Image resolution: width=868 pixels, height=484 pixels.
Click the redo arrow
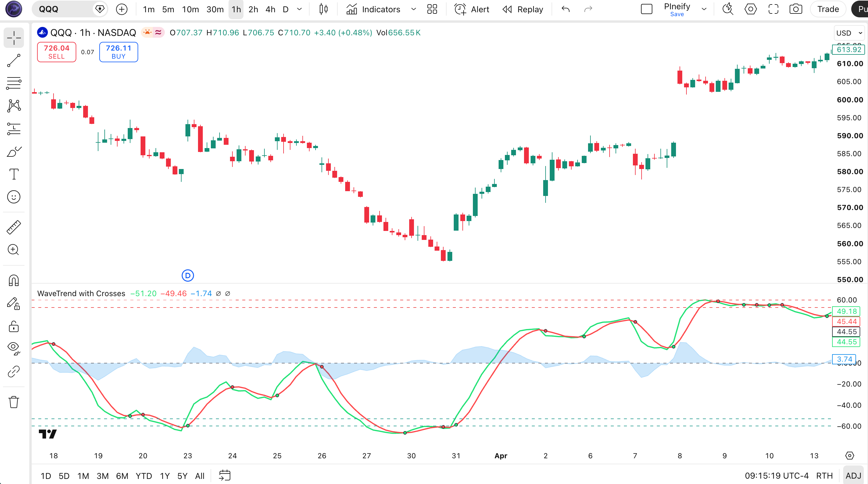click(x=588, y=9)
